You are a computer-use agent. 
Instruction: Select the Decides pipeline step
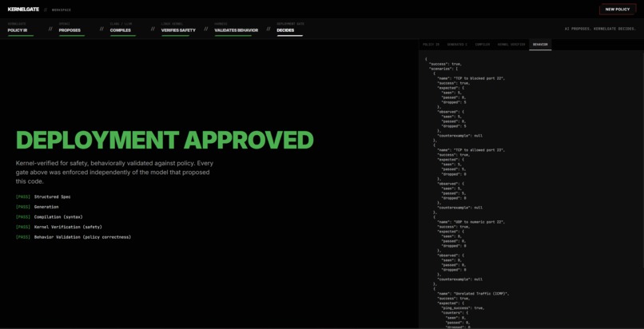pyautogui.click(x=290, y=30)
